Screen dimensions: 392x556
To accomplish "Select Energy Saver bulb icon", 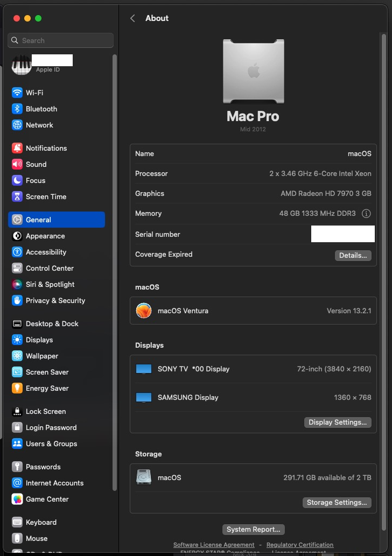I will pyautogui.click(x=17, y=388).
